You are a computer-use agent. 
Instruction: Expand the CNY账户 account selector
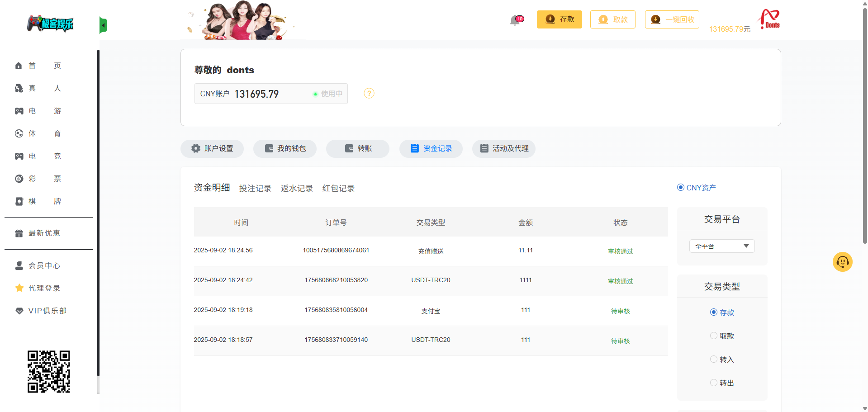point(271,94)
